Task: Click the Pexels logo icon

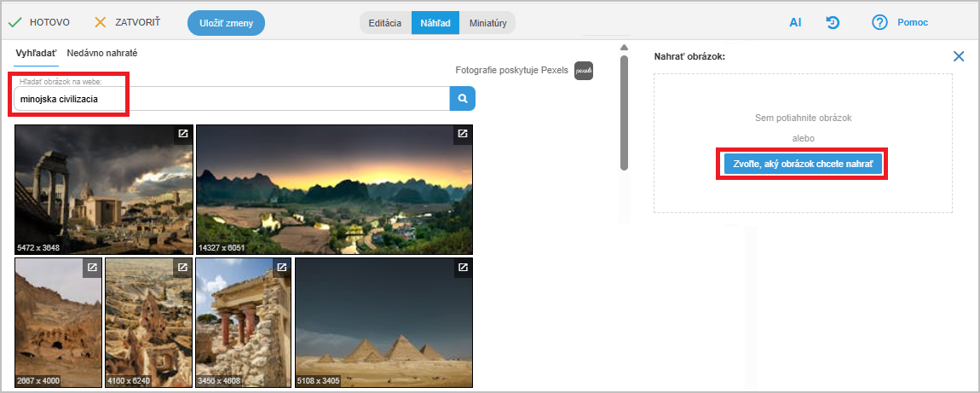Action: [583, 71]
